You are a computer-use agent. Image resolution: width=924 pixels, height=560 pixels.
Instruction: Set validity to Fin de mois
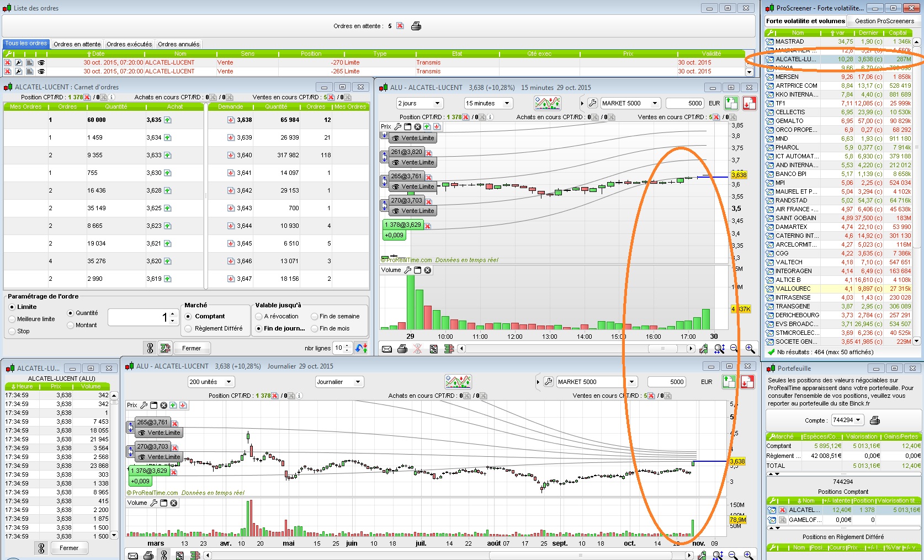pyautogui.click(x=314, y=328)
